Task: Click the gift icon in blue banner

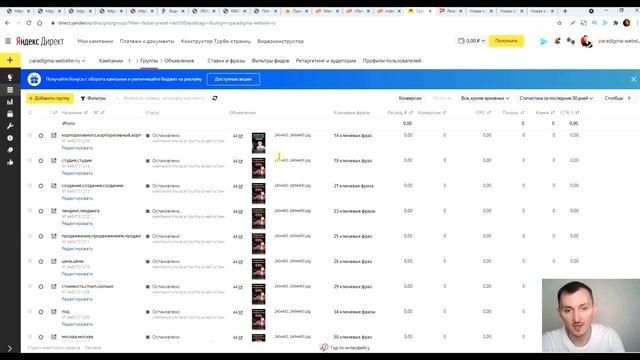Action: tap(34, 79)
